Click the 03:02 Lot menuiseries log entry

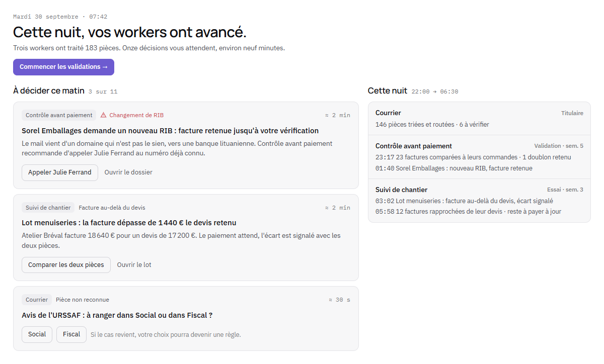point(464,201)
